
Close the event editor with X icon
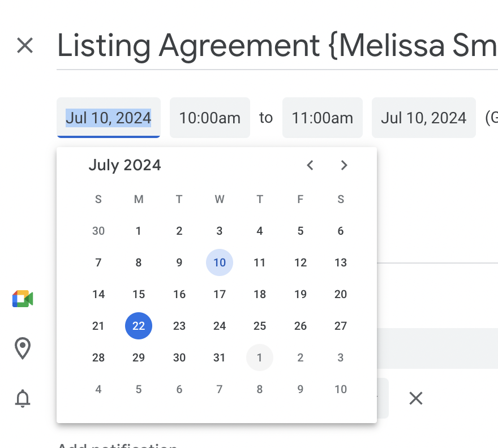click(x=25, y=45)
